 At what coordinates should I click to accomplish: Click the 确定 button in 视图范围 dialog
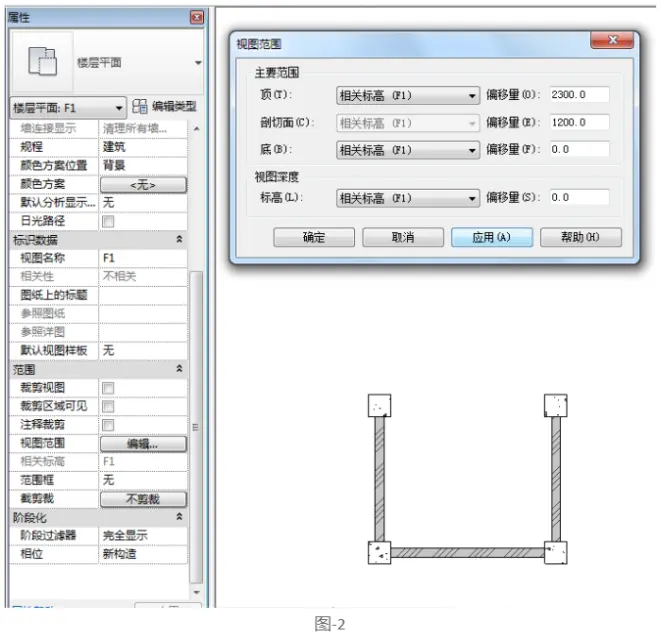314,237
